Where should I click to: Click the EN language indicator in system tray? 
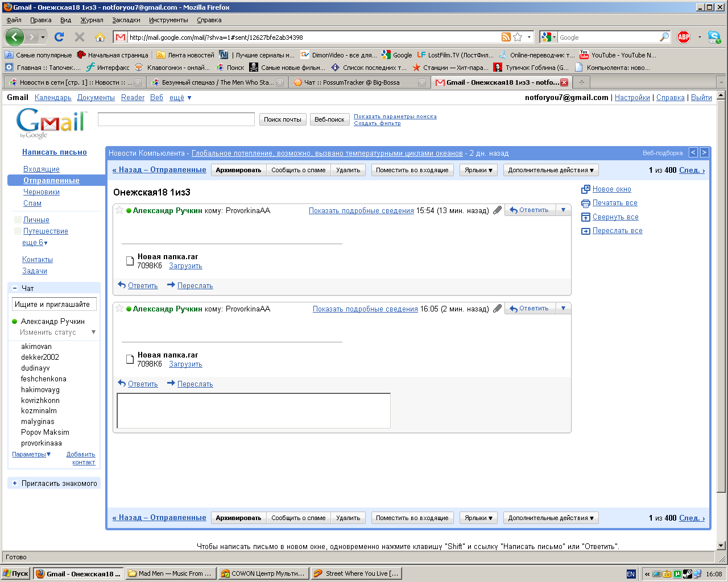pos(631,574)
